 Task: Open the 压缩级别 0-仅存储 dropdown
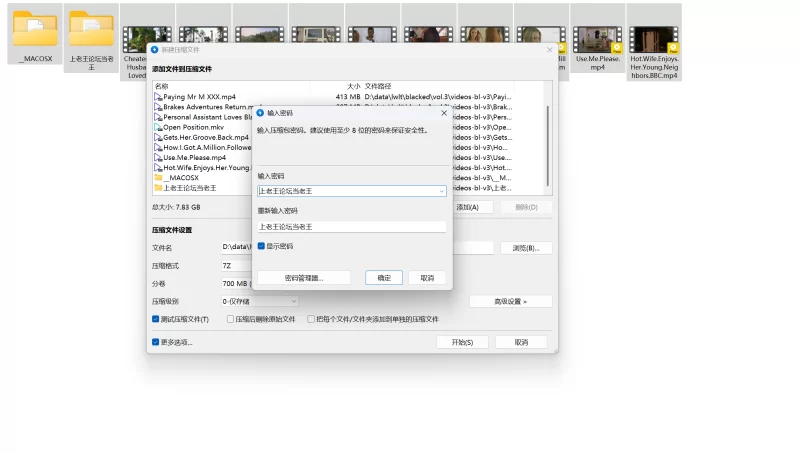260,301
